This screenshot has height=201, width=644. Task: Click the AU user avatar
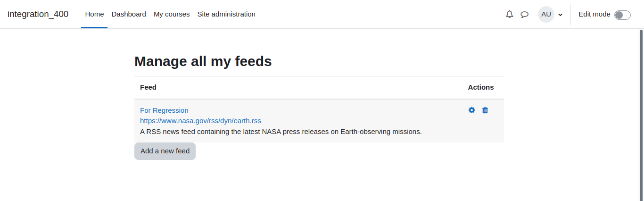point(546,14)
